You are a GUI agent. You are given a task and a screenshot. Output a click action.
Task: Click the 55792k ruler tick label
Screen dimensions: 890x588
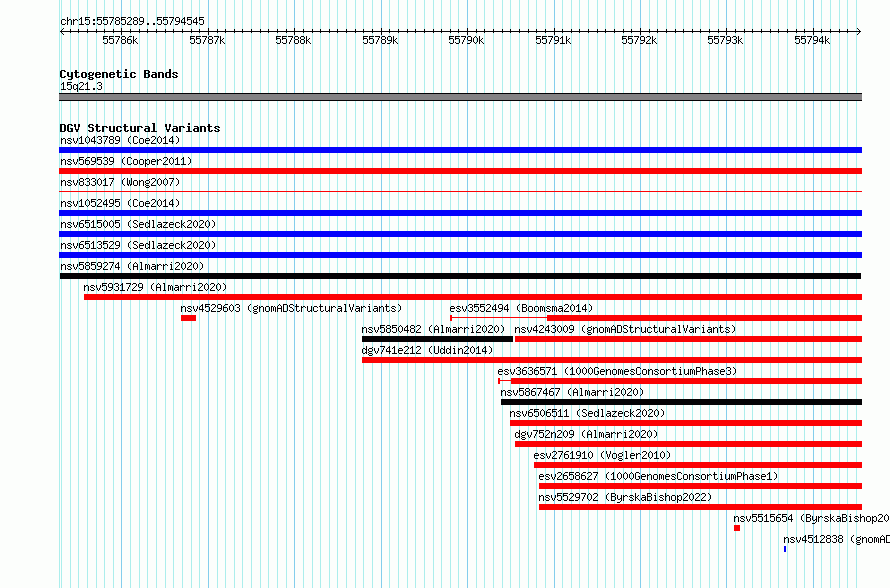tap(639, 40)
